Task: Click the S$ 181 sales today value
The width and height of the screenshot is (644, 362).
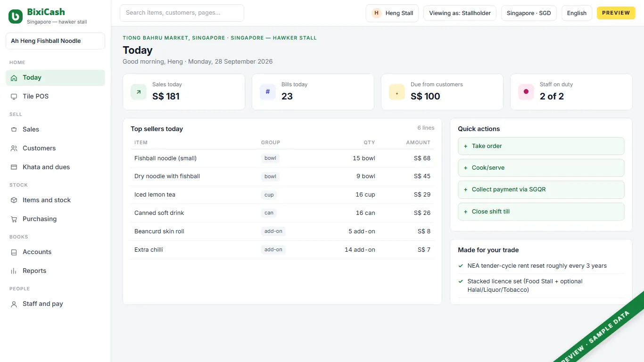Action: [x=166, y=96]
